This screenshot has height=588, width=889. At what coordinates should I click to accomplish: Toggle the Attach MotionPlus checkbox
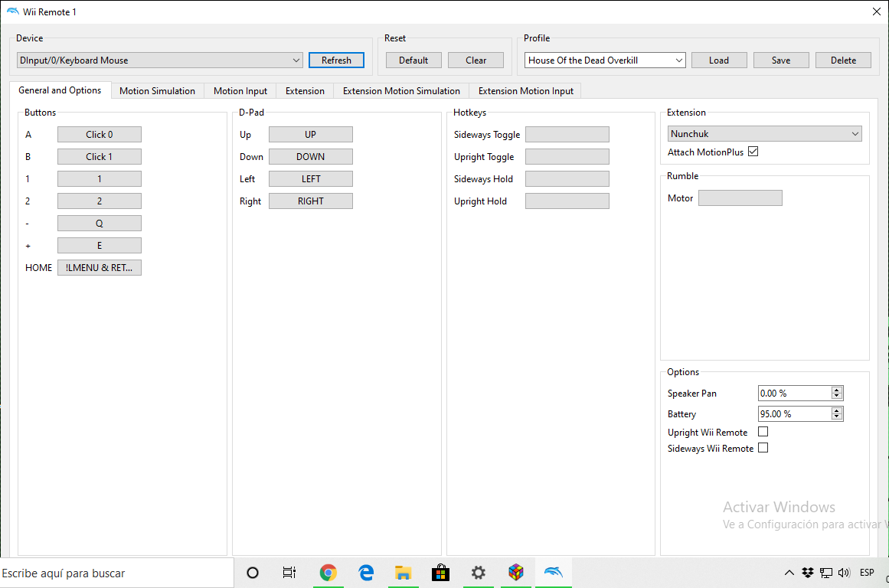pos(753,152)
